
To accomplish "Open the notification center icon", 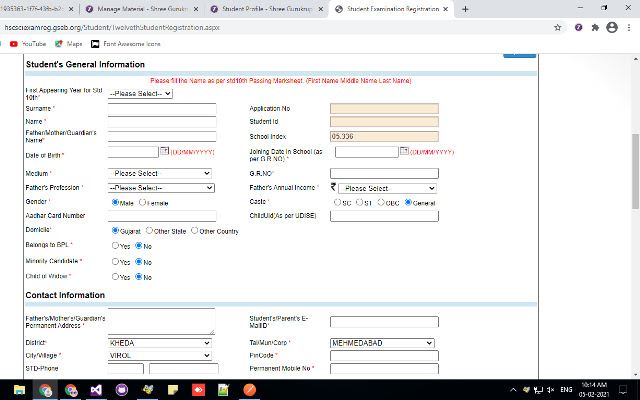I will click(623, 390).
